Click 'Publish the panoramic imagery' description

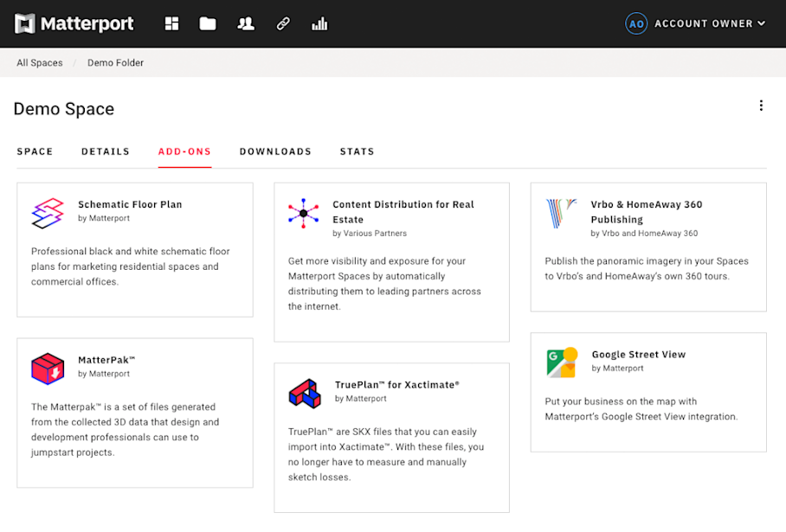click(x=647, y=268)
